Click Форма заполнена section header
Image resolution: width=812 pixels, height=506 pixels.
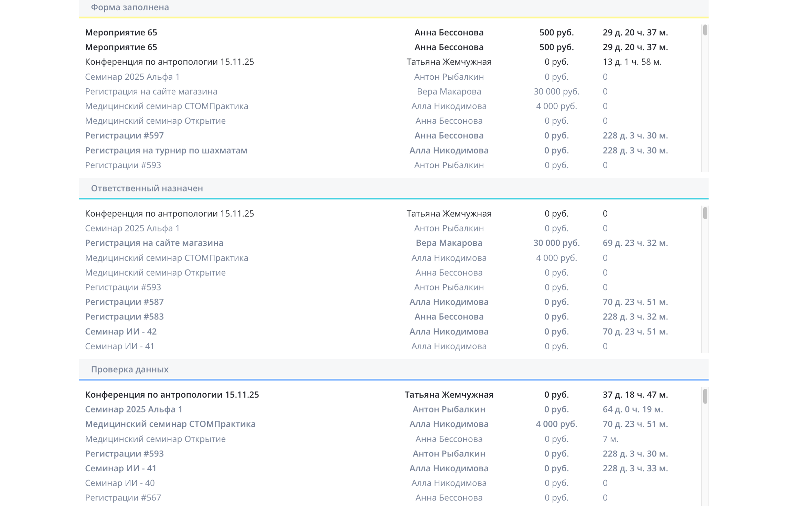click(x=130, y=7)
